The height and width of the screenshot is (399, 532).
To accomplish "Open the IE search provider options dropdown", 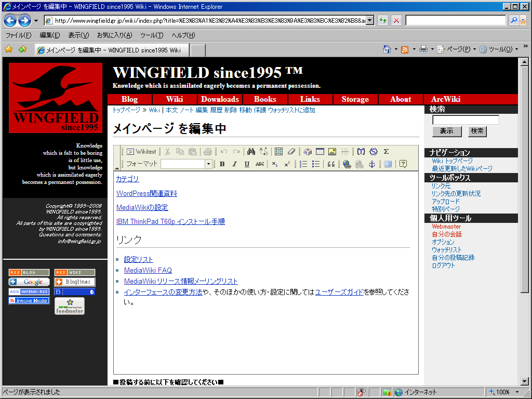I will click(x=523, y=20).
